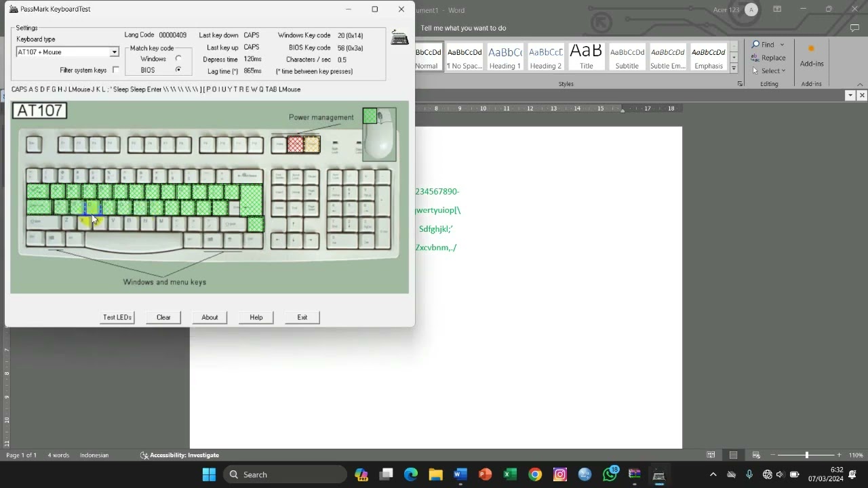Click the Word account avatar A
This screenshot has width=868, height=488.
coord(751,9)
